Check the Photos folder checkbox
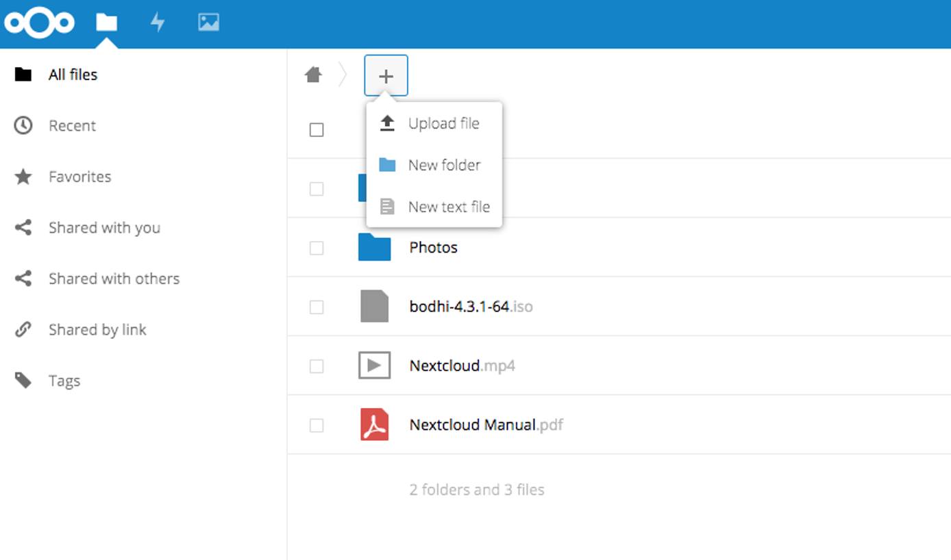The width and height of the screenshot is (951, 560). (x=317, y=248)
